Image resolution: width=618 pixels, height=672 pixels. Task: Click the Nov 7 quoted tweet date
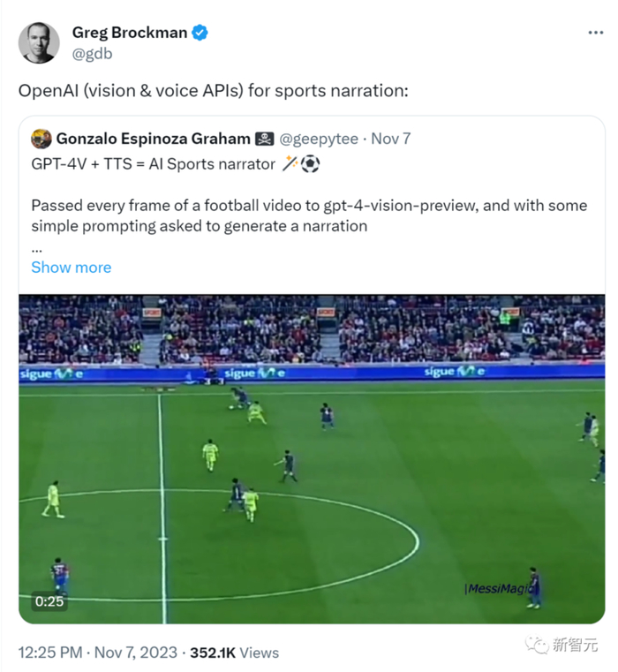[390, 139]
